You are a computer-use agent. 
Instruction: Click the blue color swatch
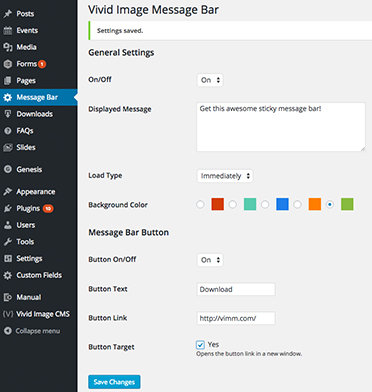[x=282, y=204]
